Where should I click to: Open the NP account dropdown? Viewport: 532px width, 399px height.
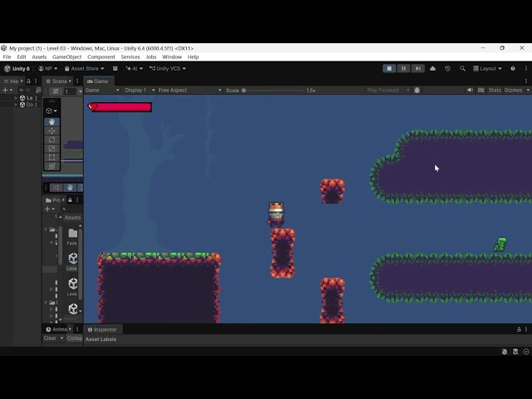tap(48, 68)
